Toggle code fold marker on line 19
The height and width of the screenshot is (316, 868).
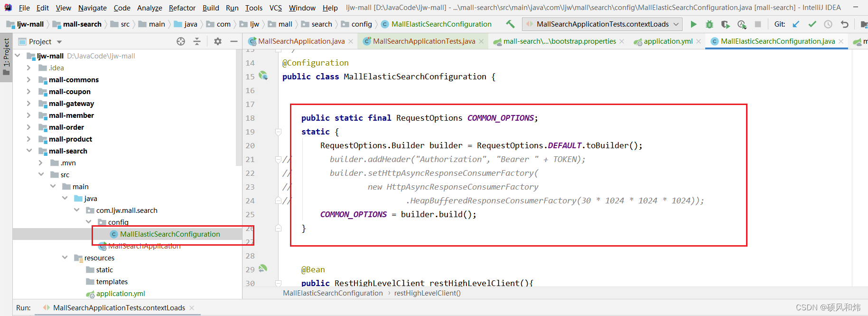[279, 132]
